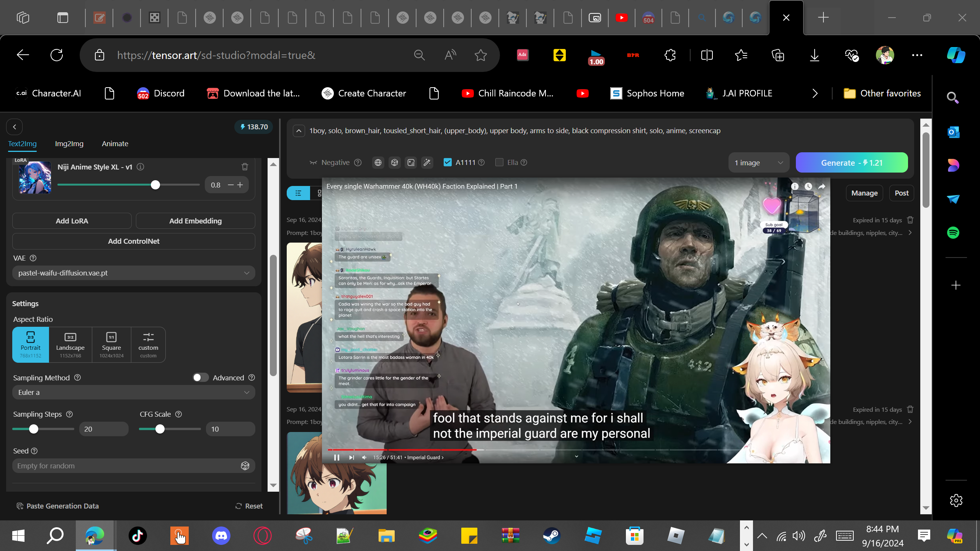Open the VAE pastel-waifu-diffusion dropdown
This screenshot has width=980, height=551.
(x=134, y=273)
